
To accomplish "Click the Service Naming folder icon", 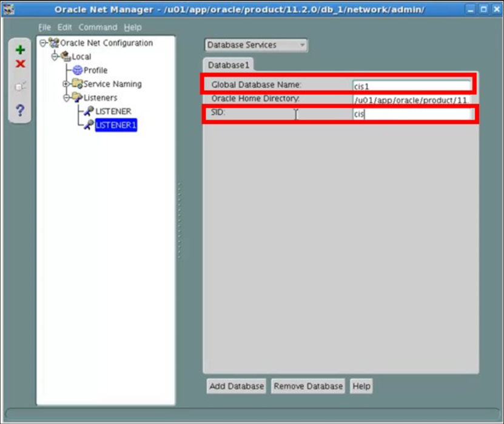I will (78, 84).
